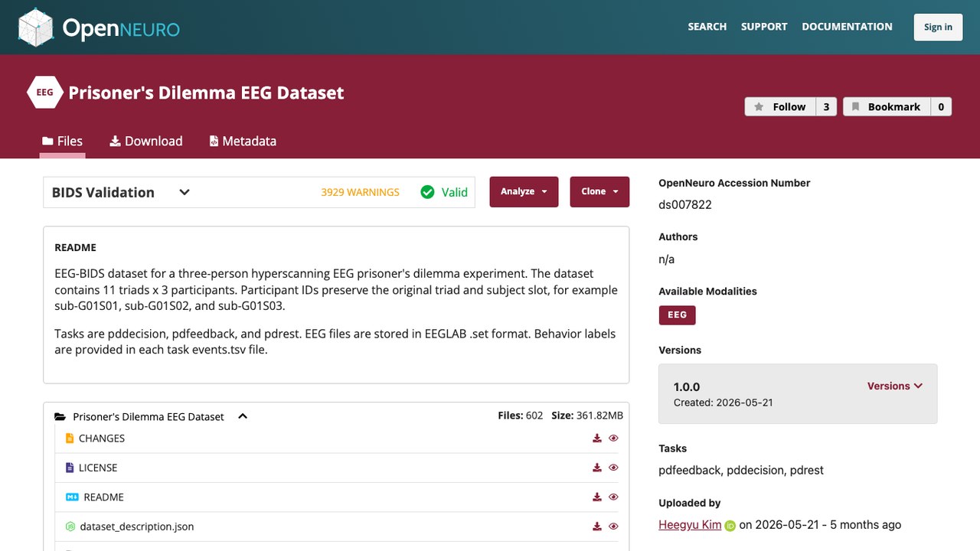The image size is (980, 551).
Task: Download the README file
Action: [x=597, y=497]
